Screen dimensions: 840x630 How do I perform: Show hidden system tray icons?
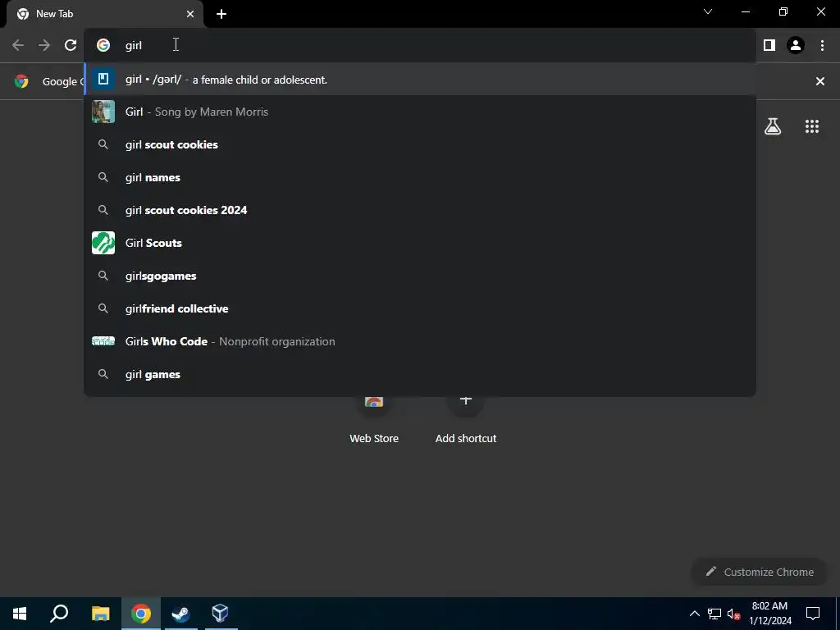pos(694,614)
